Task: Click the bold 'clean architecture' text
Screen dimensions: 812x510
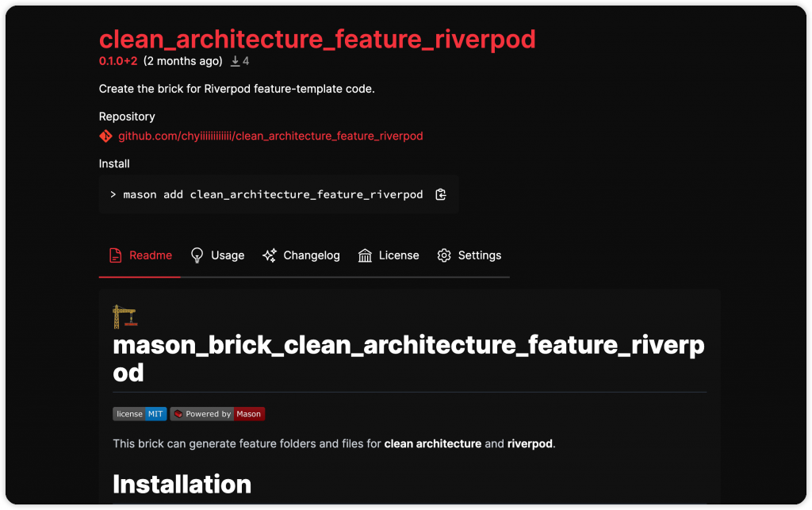Action: [x=432, y=443]
